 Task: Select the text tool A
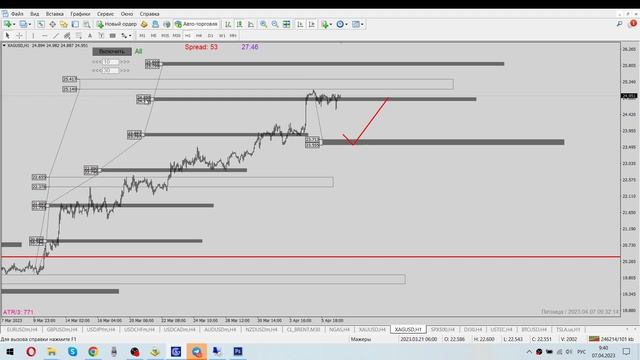[x=90, y=36]
